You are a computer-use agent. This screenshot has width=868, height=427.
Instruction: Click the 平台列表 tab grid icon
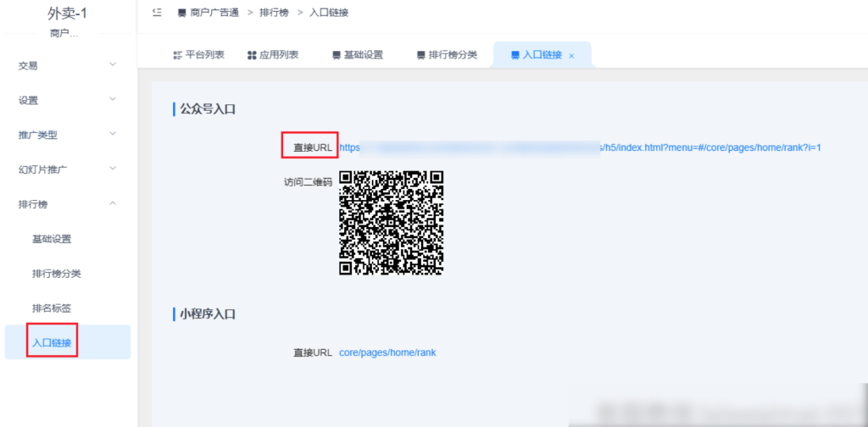[x=177, y=55]
